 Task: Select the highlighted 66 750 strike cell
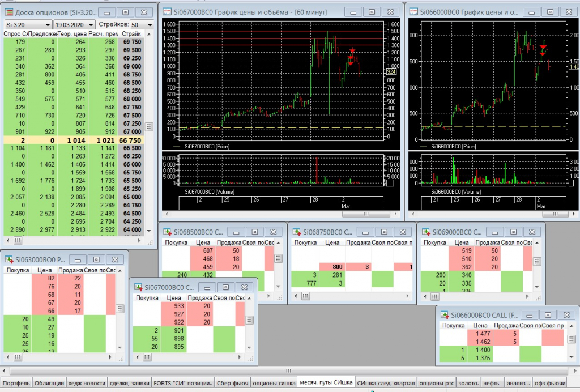(x=131, y=140)
